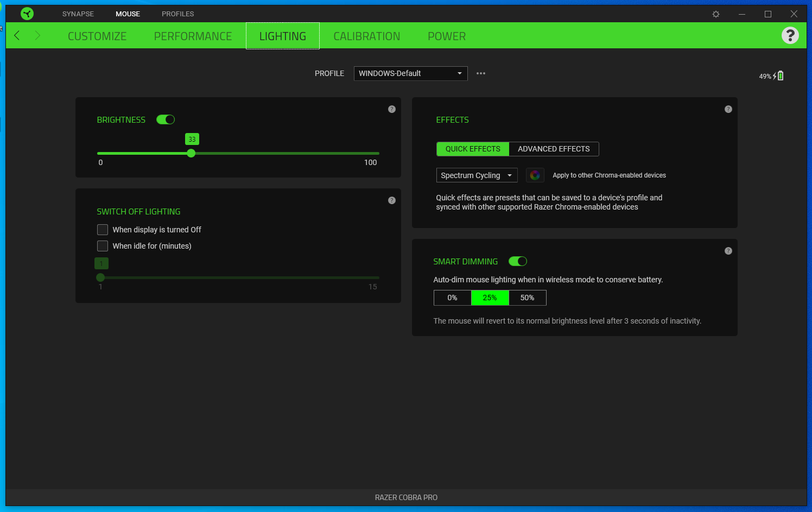The image size is (812, 512).
Task: Switch to the Profiles section
Action: pos(177,14)
